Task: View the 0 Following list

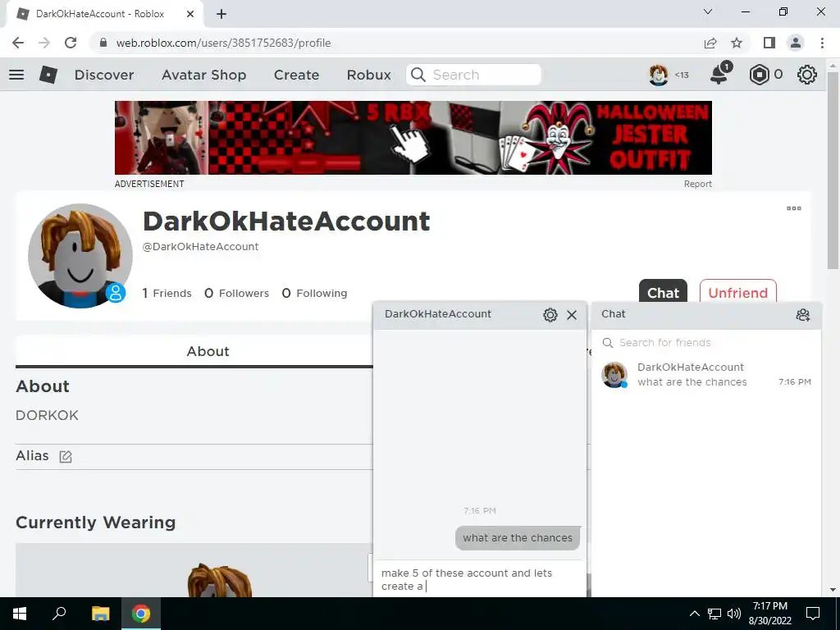Action: [x=314, y=293]
